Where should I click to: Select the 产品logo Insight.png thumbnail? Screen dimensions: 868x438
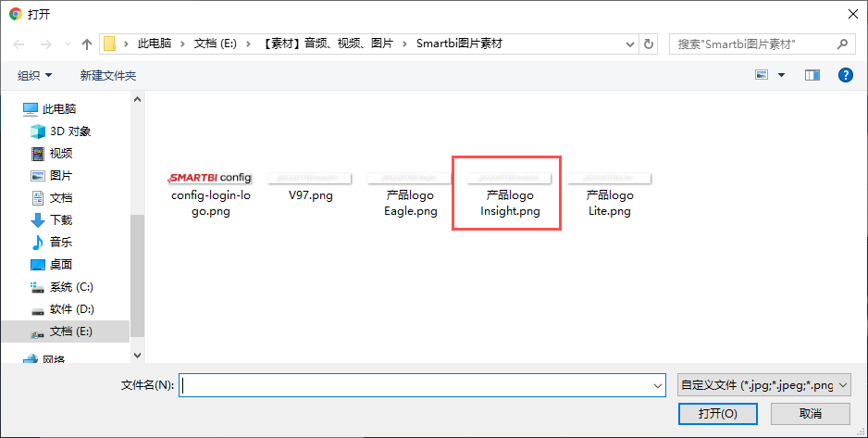click(509, 178)
